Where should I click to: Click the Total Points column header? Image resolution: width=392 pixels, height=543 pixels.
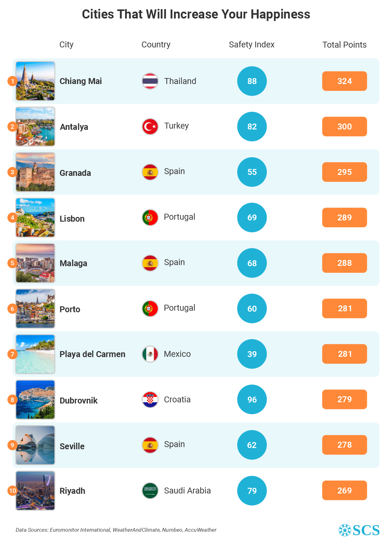coord(344,45)
